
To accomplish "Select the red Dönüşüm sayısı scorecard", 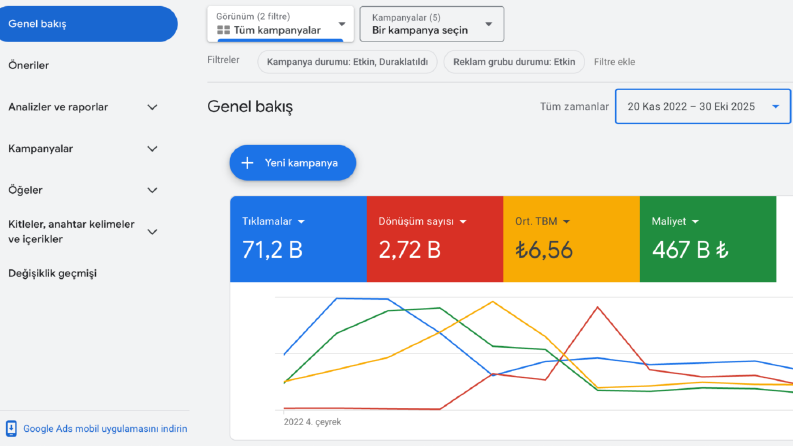I will tap(435, 239).
